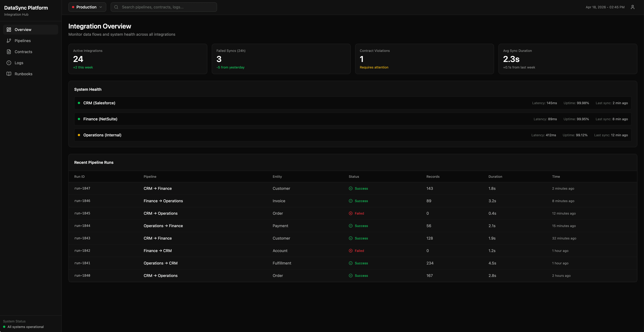Click the run-1840 run ID
Screen dimensions: 644x332
pyautogui.click(x=82, y=276)
